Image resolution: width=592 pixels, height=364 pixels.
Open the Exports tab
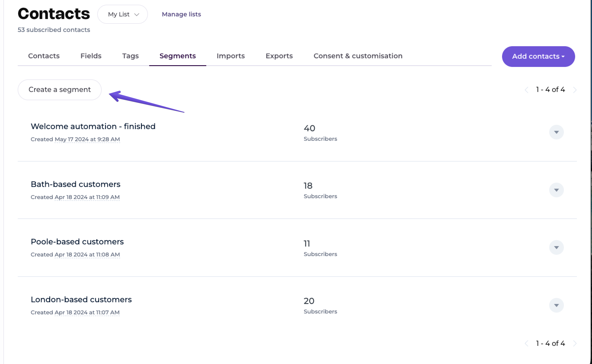click(279, 56)
